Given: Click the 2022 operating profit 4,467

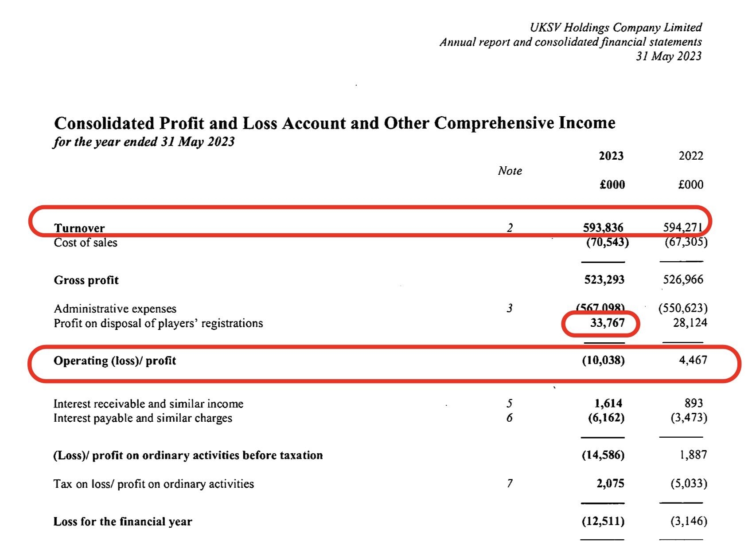Looking at the screenshot, I should pos(693,360).
